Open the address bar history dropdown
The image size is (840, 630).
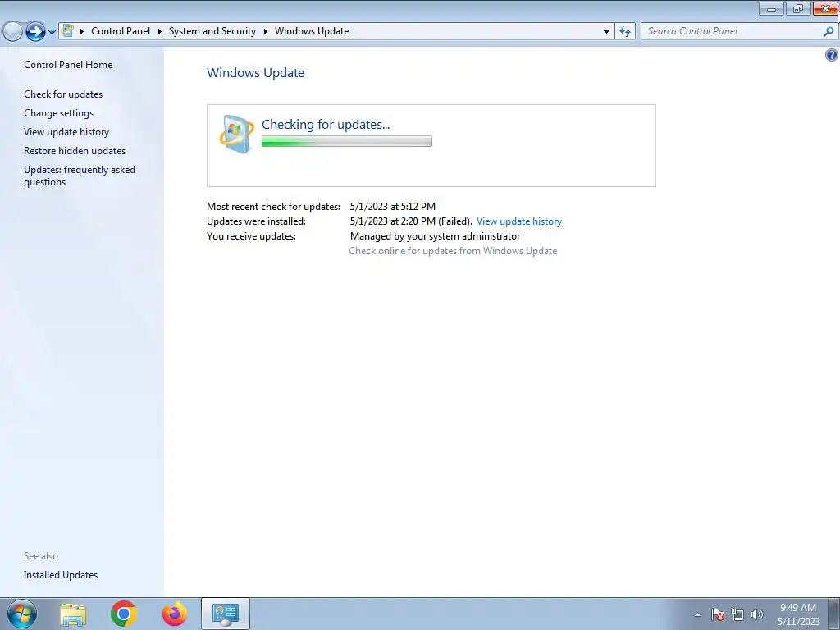606,32
